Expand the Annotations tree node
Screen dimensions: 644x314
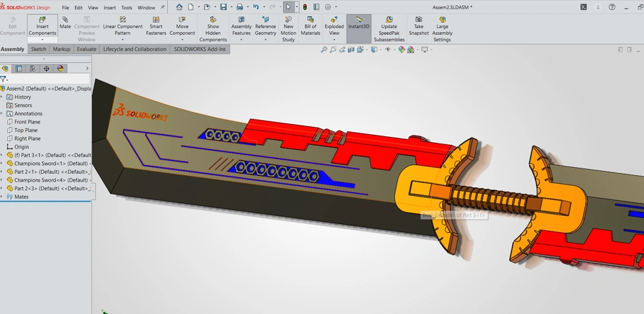tap(1, 113)
